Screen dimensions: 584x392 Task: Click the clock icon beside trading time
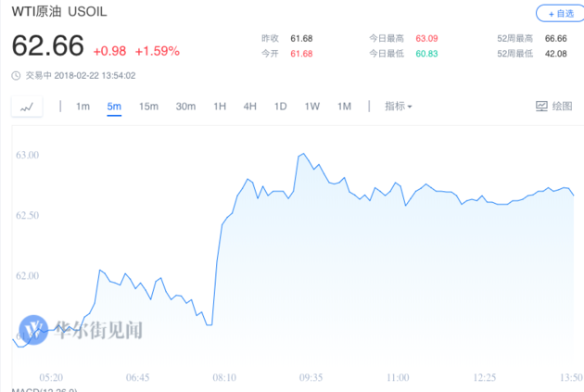coord(16,76)
